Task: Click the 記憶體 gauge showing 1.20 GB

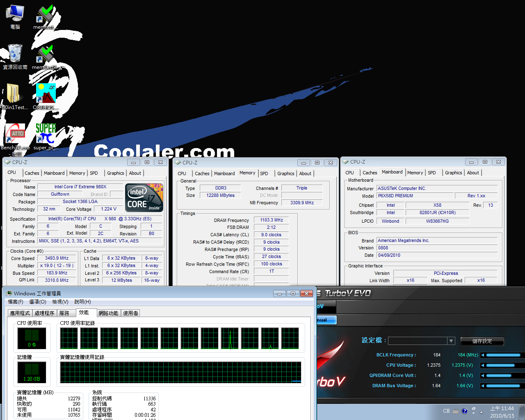Action: (32, 372)
